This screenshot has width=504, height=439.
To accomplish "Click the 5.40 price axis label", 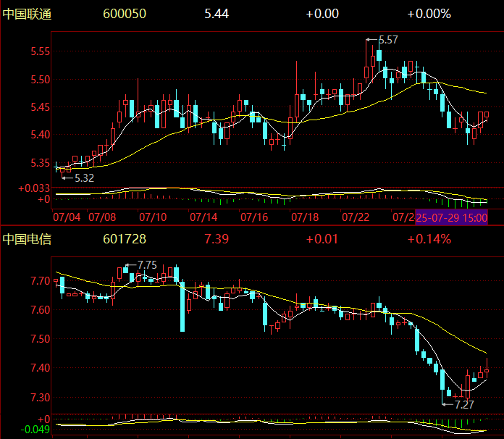I will click(40, 135).
